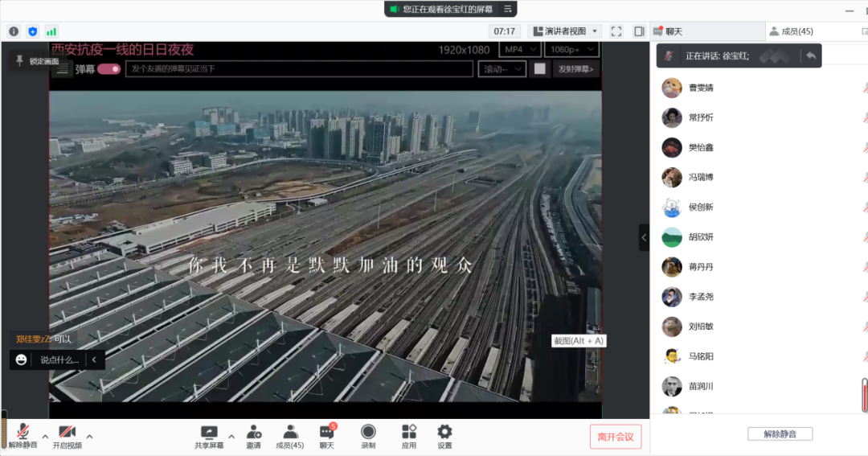Click the 解除静音 button in member panel

pos(780,433)
